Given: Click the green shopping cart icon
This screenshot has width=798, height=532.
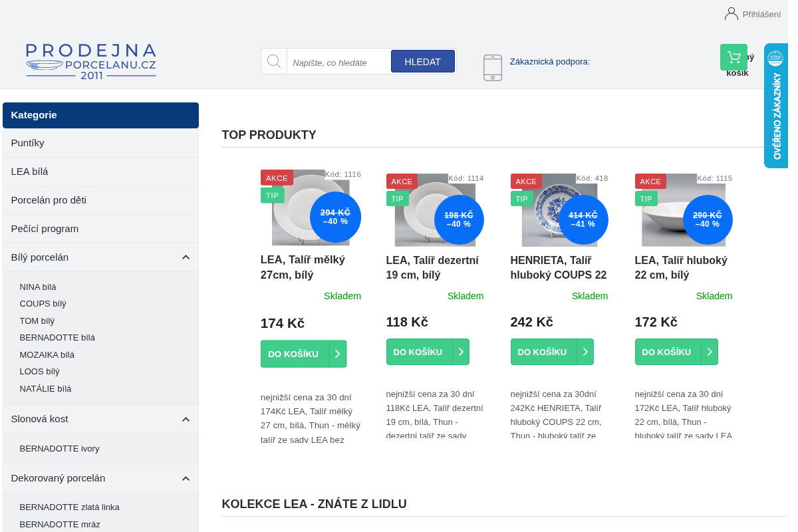Looking at the screenshot, I should coord(733,57).
